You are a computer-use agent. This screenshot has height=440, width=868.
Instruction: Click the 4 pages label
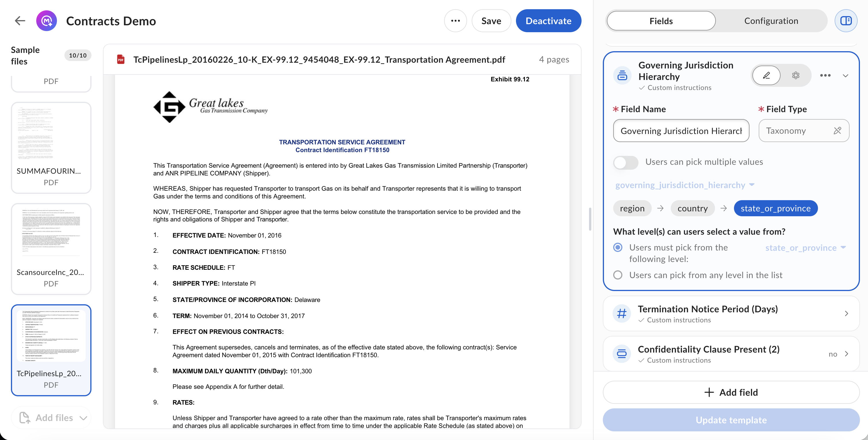click(554, 60)
